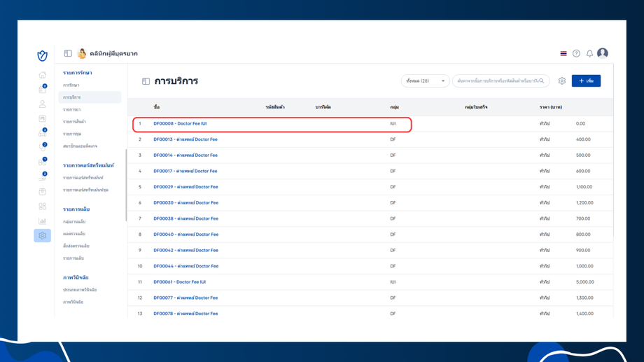Screen dimensions: 644x362
Task: Open the pills icon with badge 1
Action: (x=42, y=162)
